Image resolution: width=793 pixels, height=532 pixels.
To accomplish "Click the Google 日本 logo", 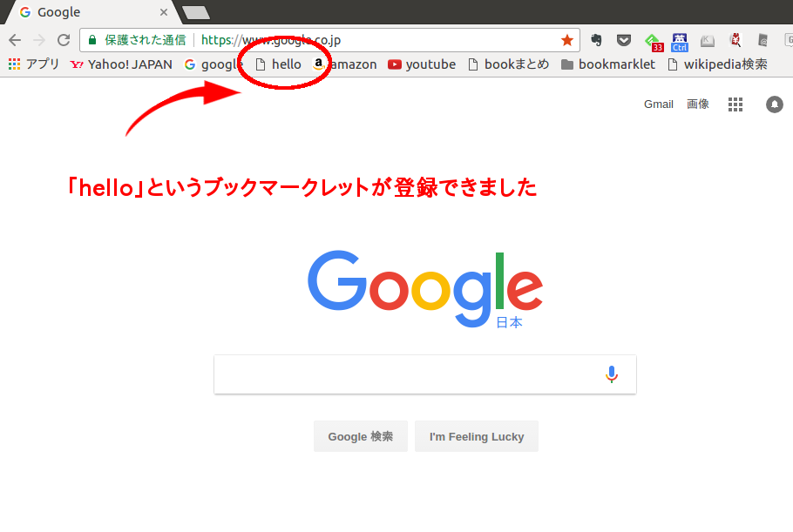I will (x=425, y=289).
